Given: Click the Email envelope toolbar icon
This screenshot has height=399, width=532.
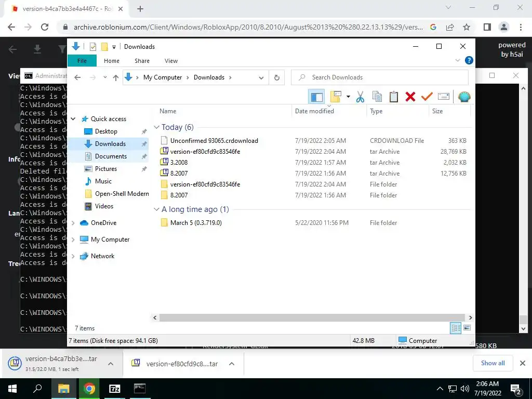Looking at the screenshot, I should click(444, 97).
